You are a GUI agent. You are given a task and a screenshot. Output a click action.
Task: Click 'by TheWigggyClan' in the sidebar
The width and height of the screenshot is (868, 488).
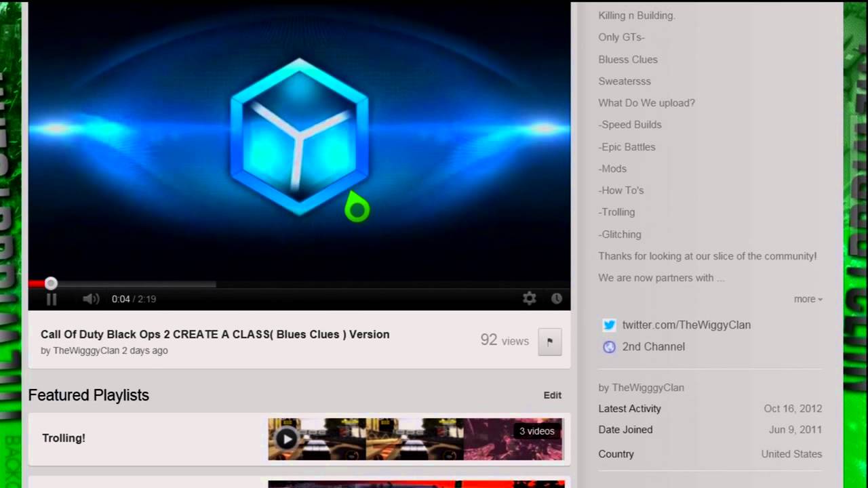pyautogui.click(x=641, y=388)
